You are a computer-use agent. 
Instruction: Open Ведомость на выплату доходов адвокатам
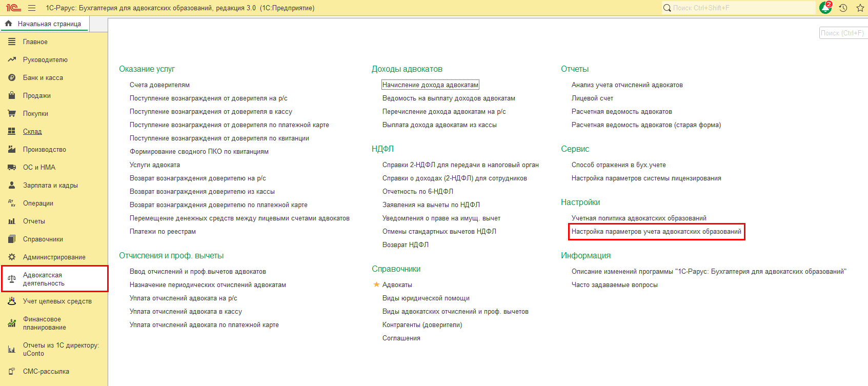(x=449, y=98)
